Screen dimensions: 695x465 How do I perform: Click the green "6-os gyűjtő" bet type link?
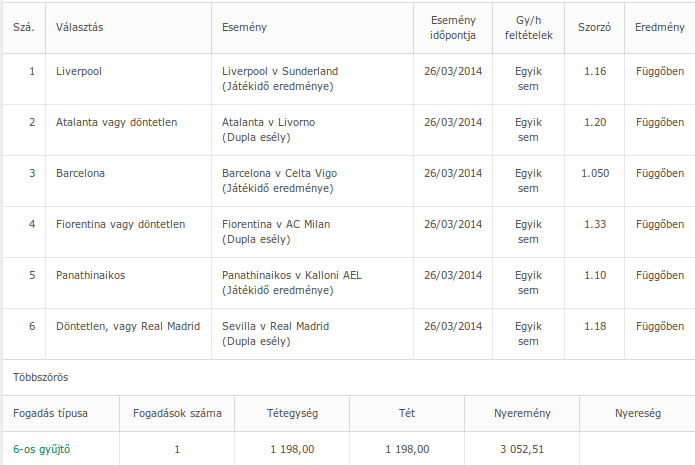(x=42, y=449)
